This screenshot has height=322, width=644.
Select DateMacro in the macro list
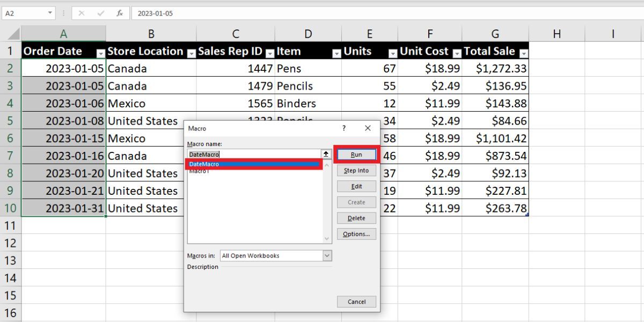coord(252,164)
